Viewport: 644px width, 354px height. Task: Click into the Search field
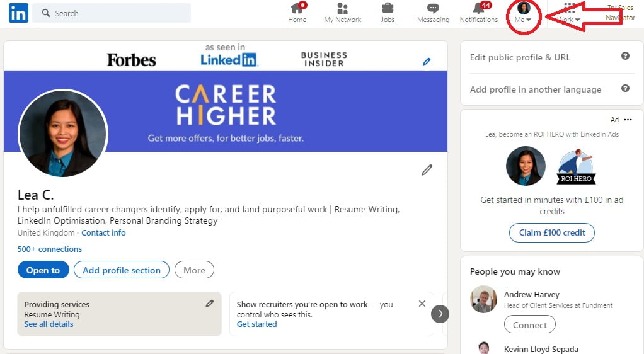pyautogui.click(x=112, y=13)
